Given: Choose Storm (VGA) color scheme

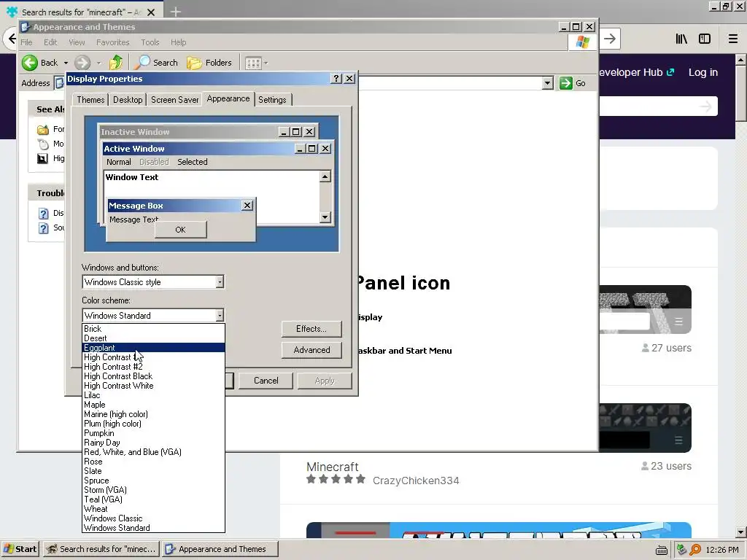Looking at the screenshot, I should 153,490.
